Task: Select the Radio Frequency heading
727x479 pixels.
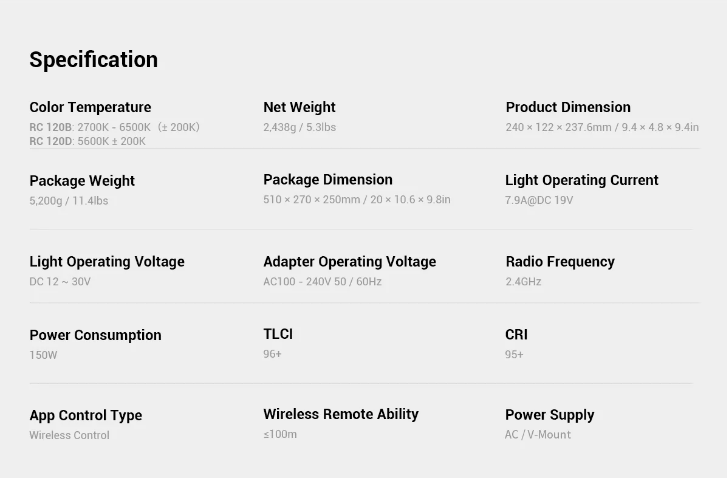Action: pos(560,262)
